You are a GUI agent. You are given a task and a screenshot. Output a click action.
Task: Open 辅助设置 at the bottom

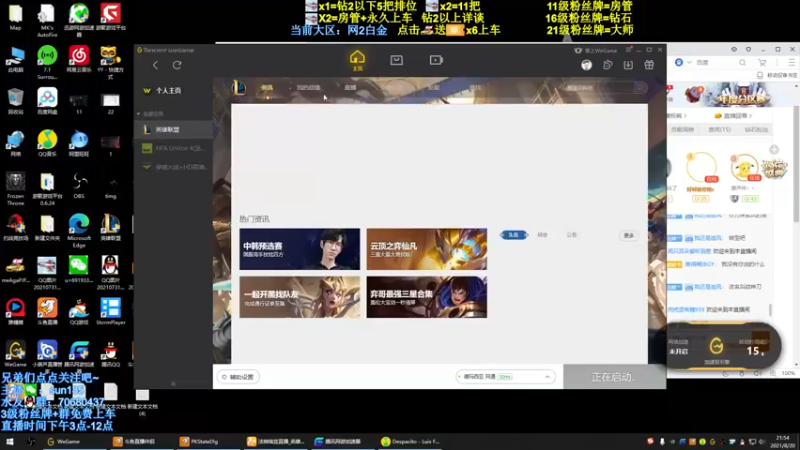[x=238, y=377]
